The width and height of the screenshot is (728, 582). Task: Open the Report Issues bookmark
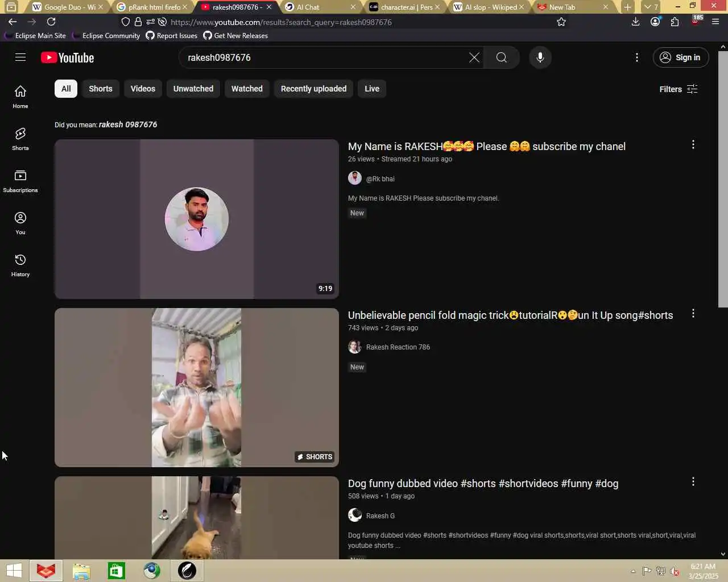pyautogui.click(x=172, y=35)
